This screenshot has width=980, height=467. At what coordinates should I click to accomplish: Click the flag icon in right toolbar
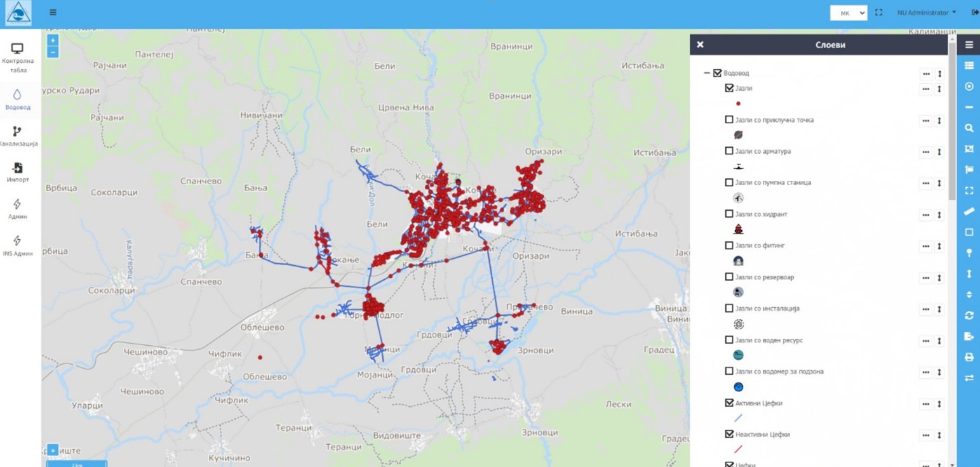969,169
